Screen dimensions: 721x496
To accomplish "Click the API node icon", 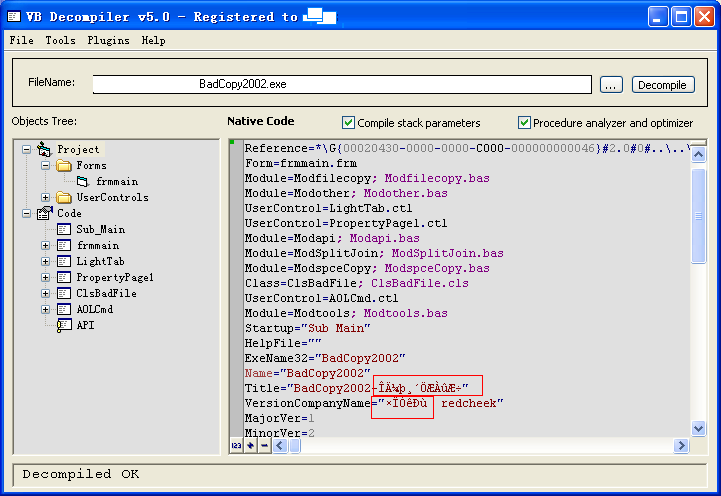I will 64,325.
